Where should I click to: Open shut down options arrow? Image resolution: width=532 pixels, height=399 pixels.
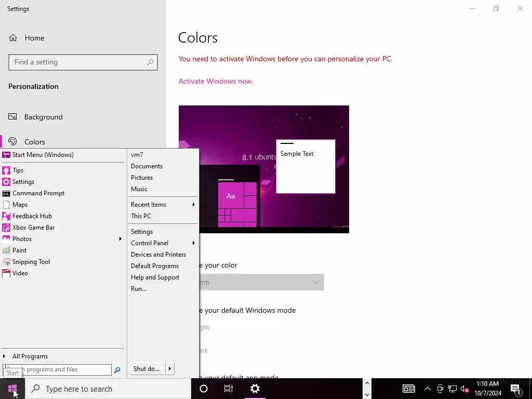pyautogui.click(x=170, y=369)
